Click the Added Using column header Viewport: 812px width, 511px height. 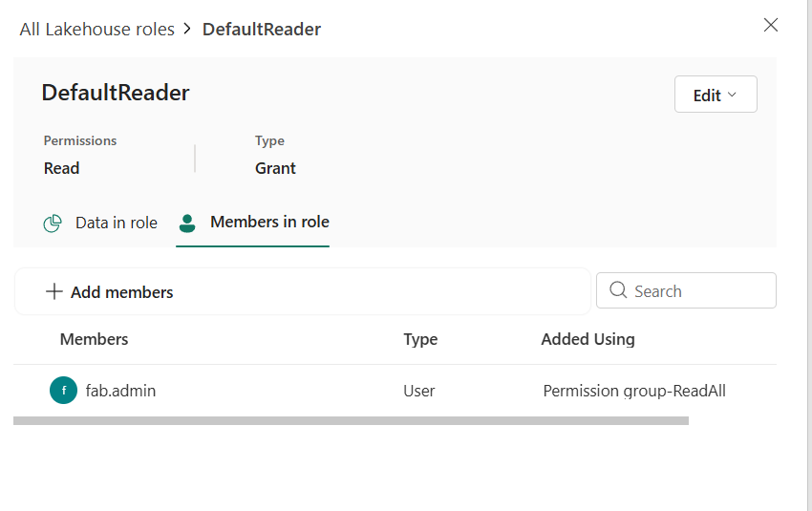[x=588, y=339]
